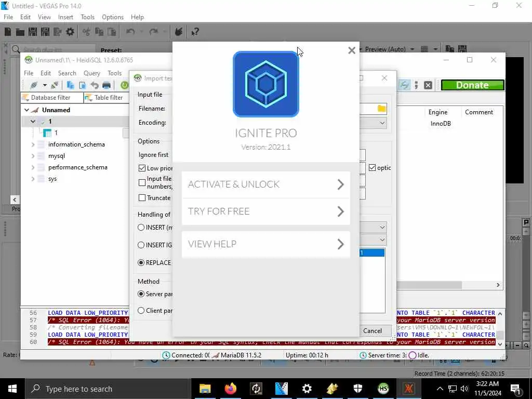Screen dimensions: 532x399
Task: Click VIEW HELP option
Action: pyautogui.click(x=266, y=244)
